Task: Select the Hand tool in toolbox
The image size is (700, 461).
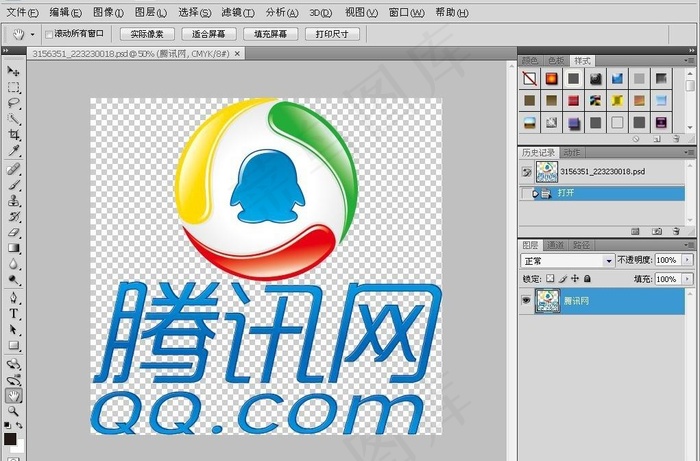Action: click(x=13, y=396)
